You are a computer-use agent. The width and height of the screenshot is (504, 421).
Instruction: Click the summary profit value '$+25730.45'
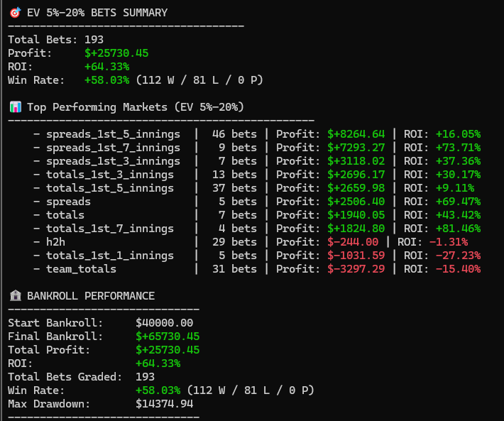[x=116, y=53]
